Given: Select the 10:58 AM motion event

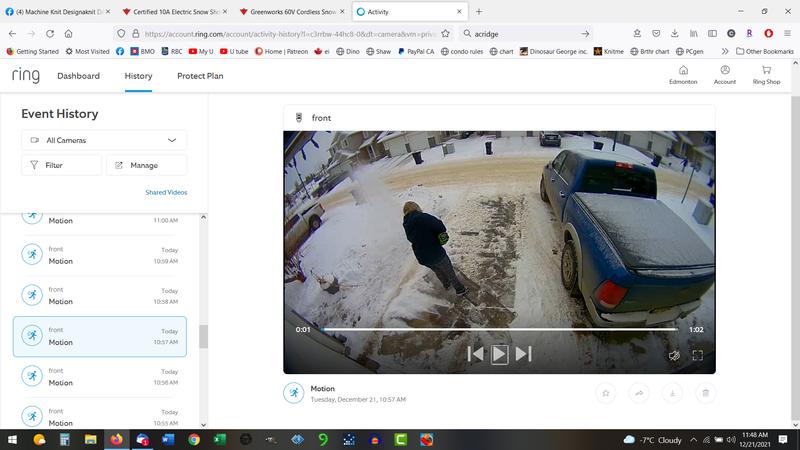Looking at the screenshot, I should click(99, 296).
